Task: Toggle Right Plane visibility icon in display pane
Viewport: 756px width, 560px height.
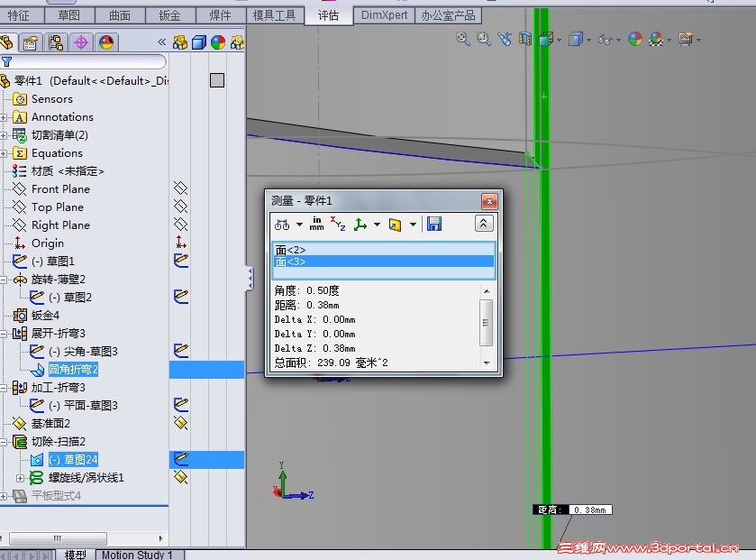Action: (180, 225)
